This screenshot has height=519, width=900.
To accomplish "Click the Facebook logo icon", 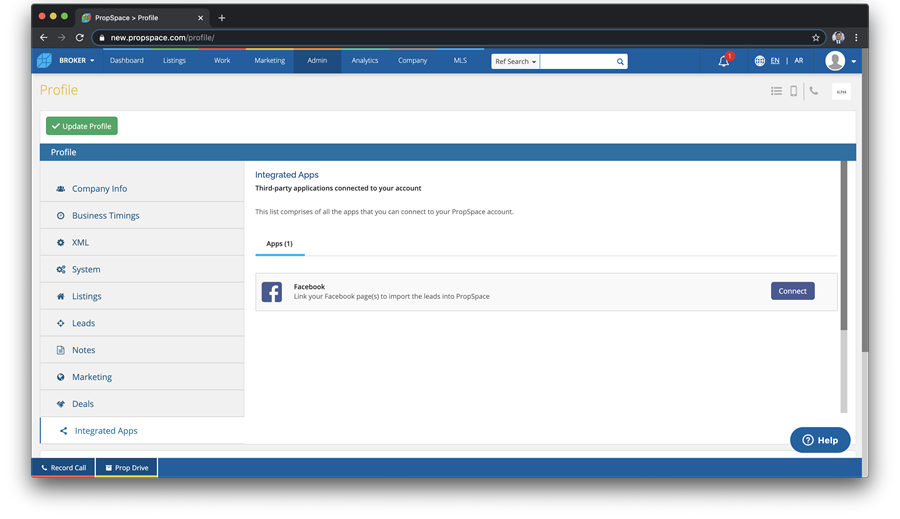I will pyautogui.click(x=271, y=292).
